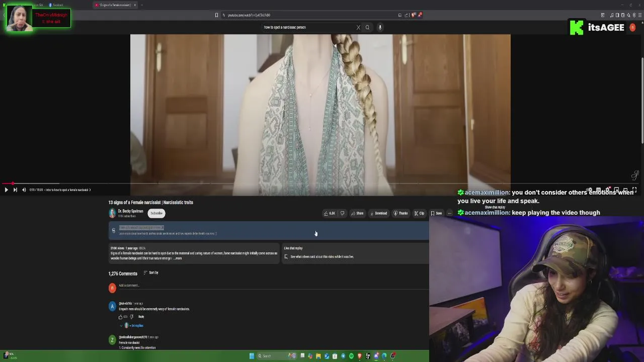Click the YouTube search magnifier button
This screenshot has width=644, height=362.
point(367,27)
